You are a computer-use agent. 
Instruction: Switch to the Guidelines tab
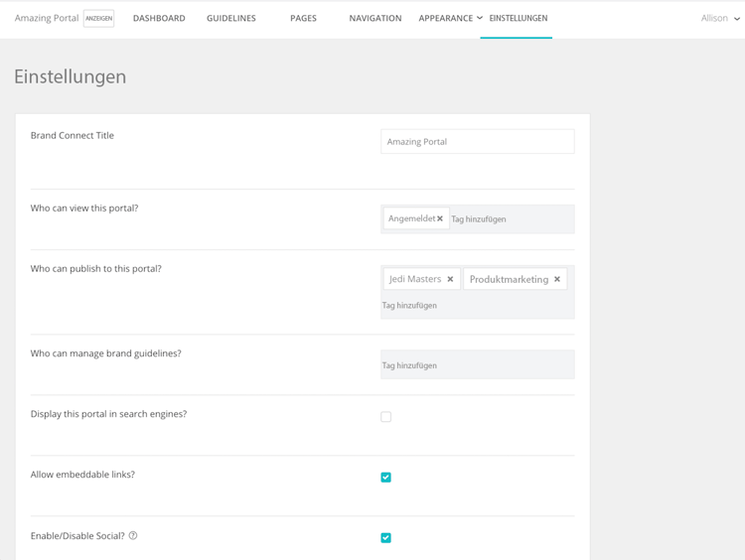click(x=231, y=19)
